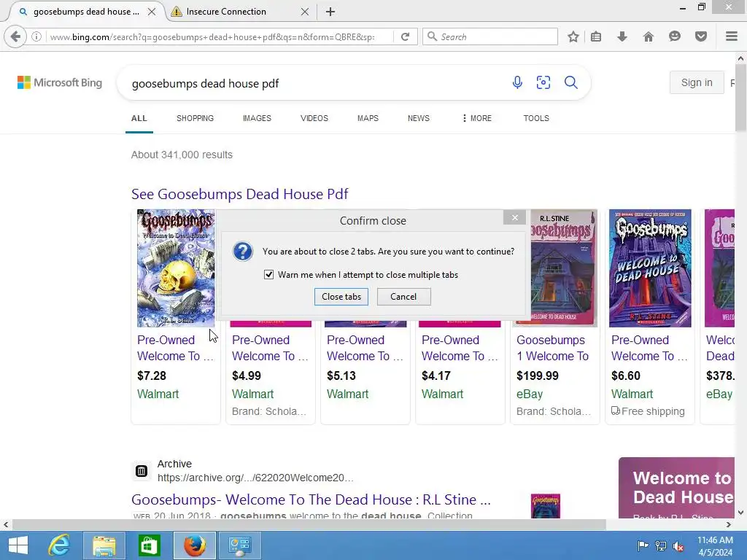Open the Pocket toolbar icon
Viewport: 747px width, 560px height.
pos(701,36)
